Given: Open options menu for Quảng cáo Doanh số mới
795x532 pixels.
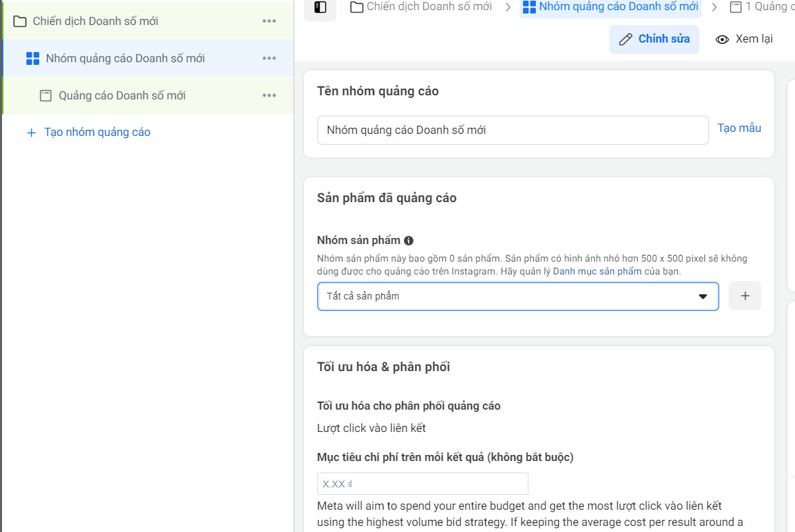Looking at the screenshot, I should 269,95.
